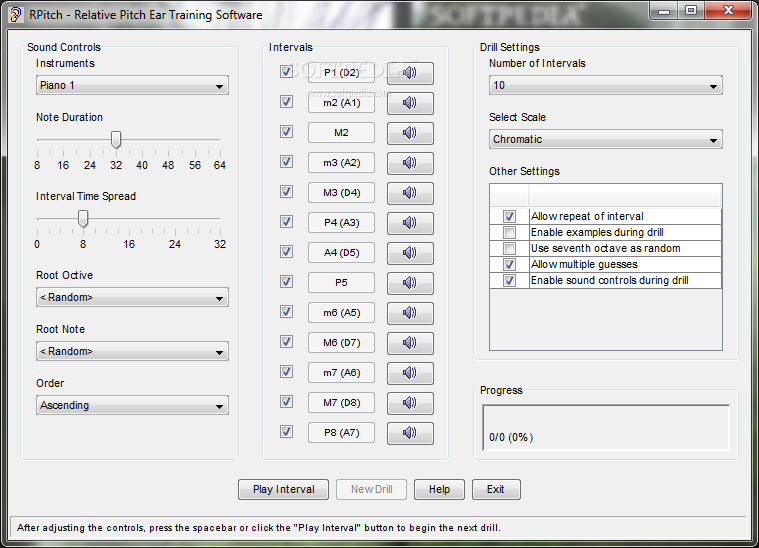Choose the P4 (A3) answer button
Screen dimensions: 759x548
[x=341, y=223]
